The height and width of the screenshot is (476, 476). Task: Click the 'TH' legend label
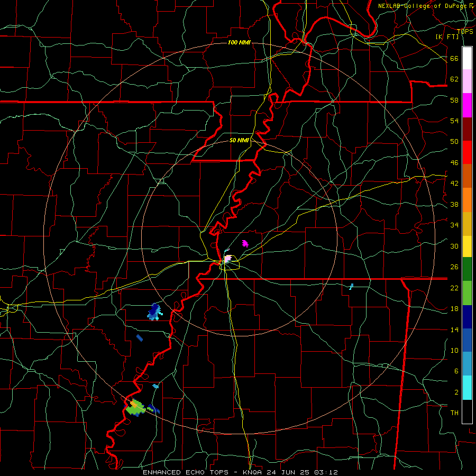pos(454,413)
